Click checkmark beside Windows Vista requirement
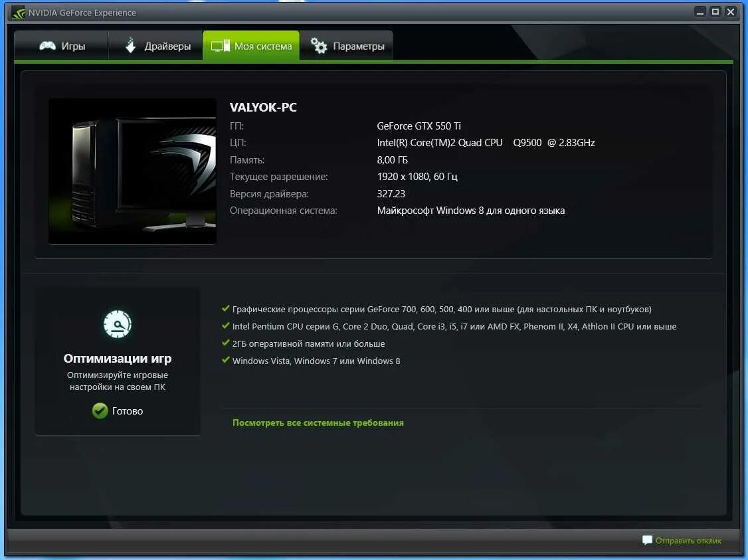Image resolution: width=748 pixels, height=560 pixels. pos(226,360)
